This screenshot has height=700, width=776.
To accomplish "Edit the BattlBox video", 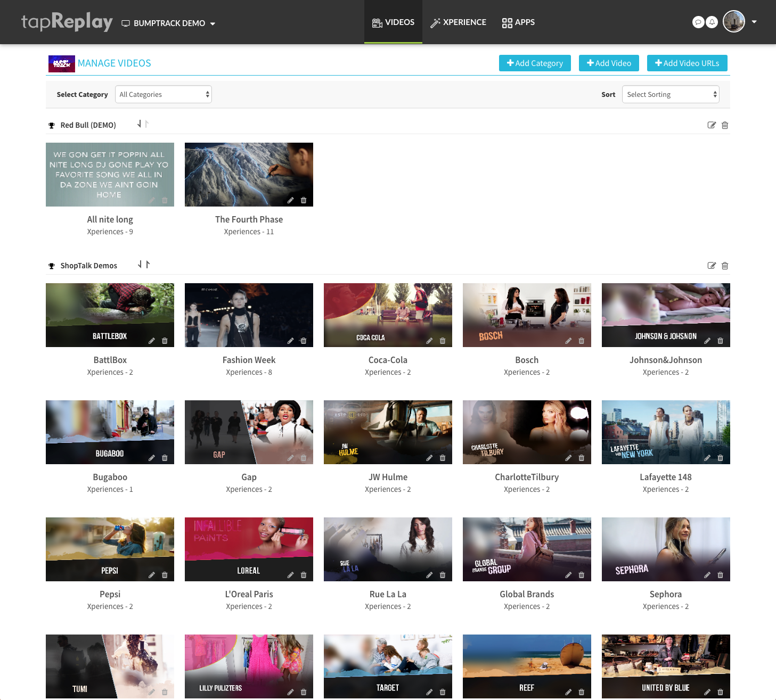I will (151, 341).
